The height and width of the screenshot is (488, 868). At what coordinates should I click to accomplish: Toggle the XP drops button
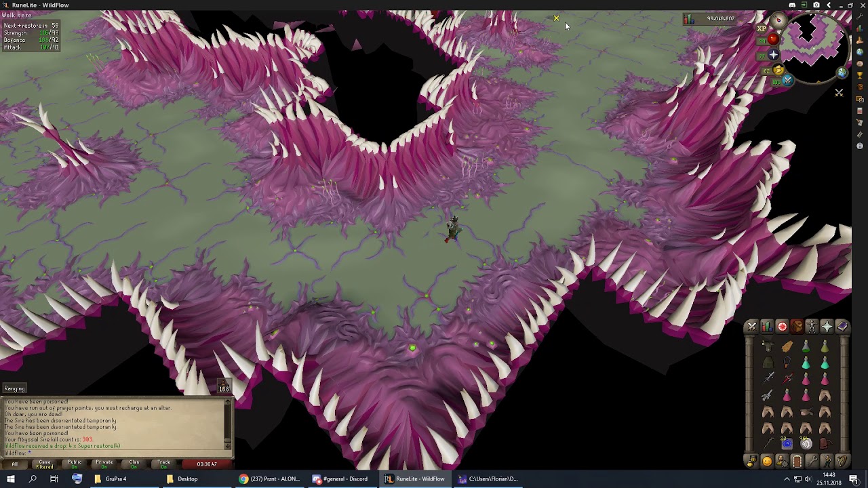(762, 28)
